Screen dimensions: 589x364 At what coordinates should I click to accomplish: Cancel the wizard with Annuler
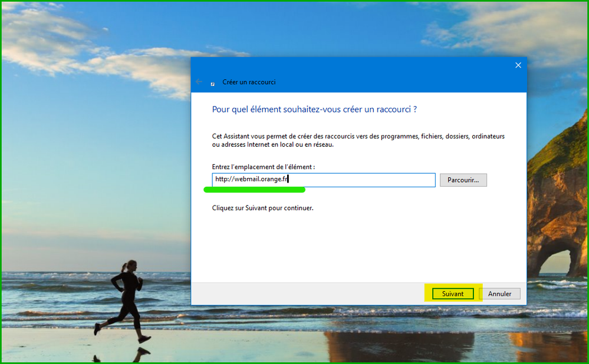(499, 293)
